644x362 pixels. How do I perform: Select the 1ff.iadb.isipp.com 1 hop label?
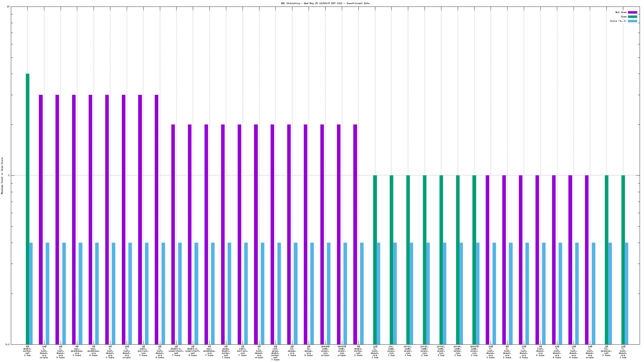pyautogui.click(x=391, y=351)
